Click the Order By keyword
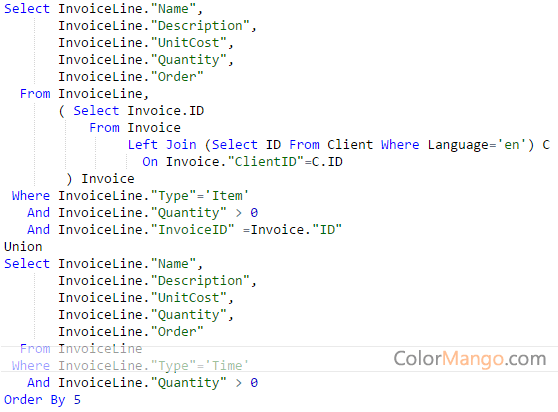 click(x=35, y=400)
